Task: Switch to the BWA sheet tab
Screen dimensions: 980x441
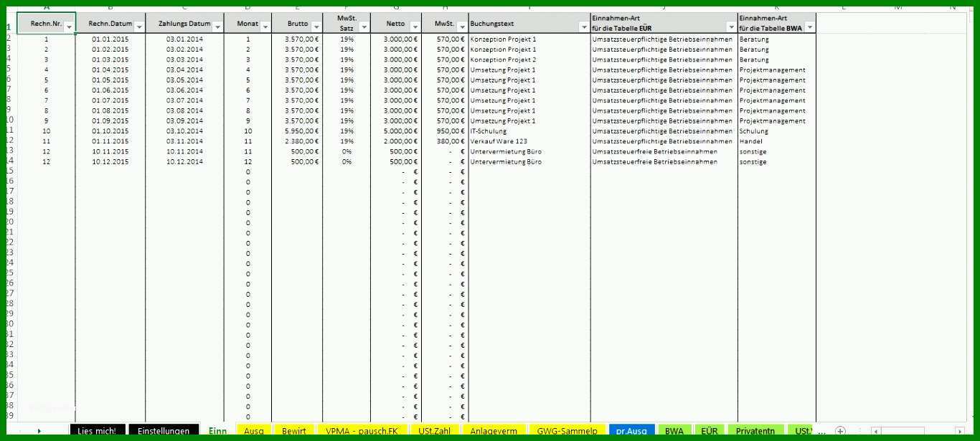Action: click(674, 431)
